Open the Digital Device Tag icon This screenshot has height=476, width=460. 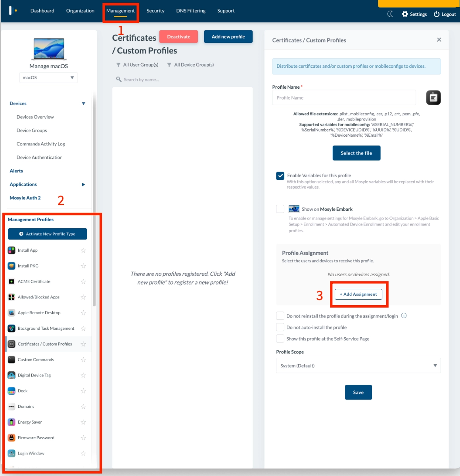[x=11, y=375]
